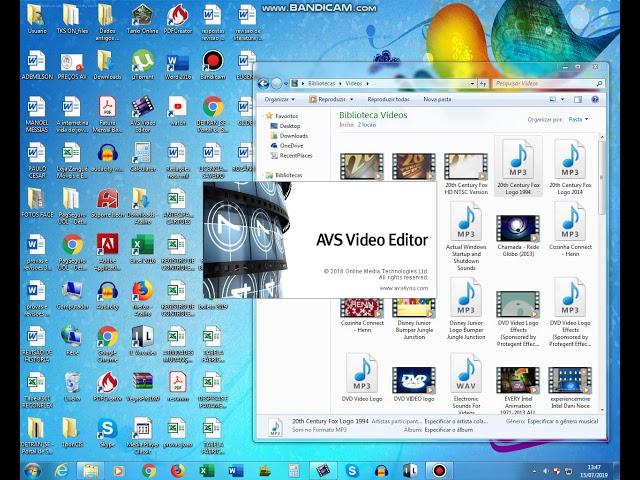
Task: Select OneDrive in the navigation pane
Action: click(x=291, y=146)
